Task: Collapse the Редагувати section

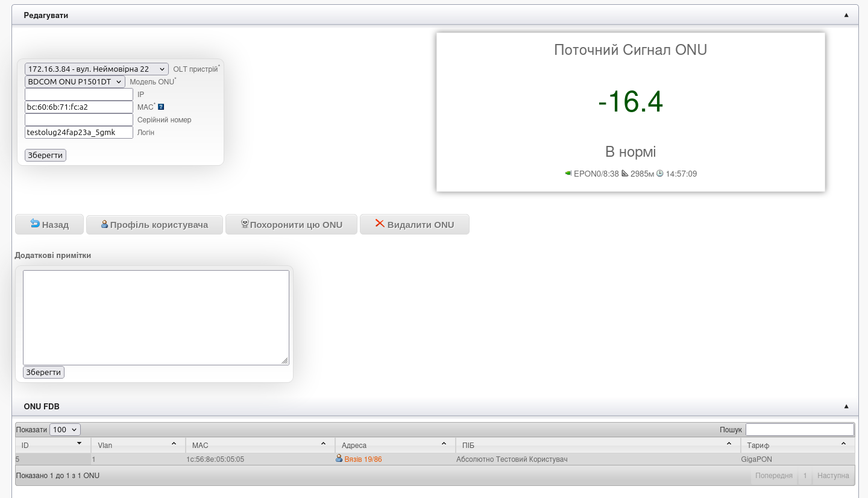Action: (x=846, y=15)
